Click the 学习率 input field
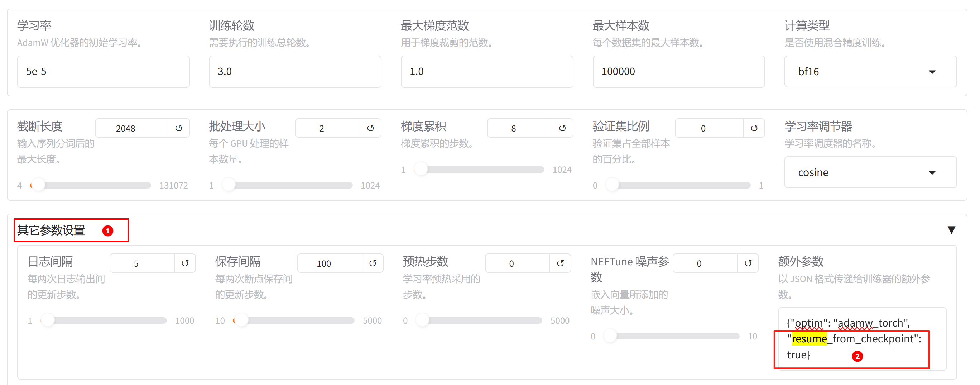 click(x=103, y=72)
